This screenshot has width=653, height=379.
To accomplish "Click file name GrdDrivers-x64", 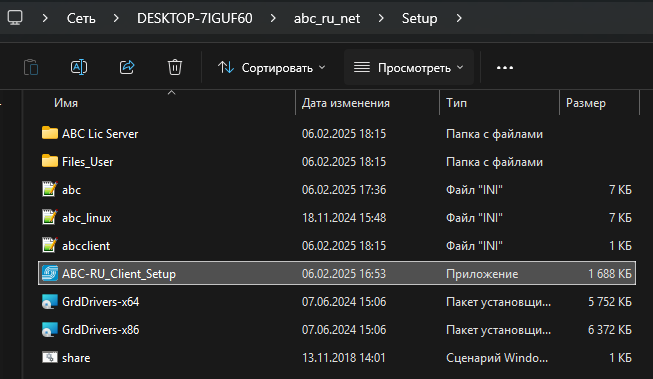I will click(100, 302).
